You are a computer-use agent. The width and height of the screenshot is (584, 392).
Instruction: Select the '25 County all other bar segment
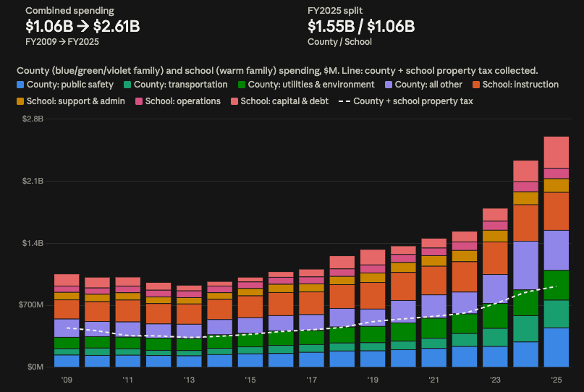(557, 250)
